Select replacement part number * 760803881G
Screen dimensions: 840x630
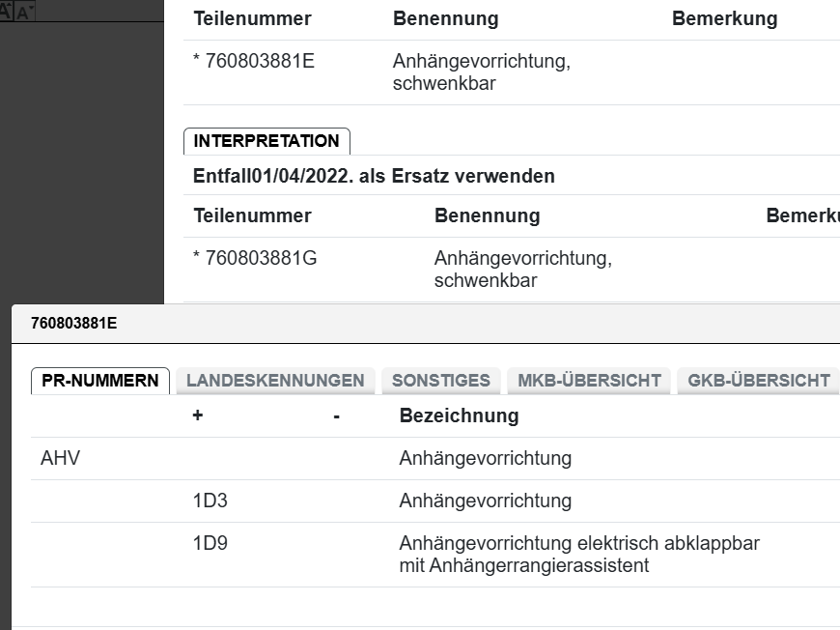[x=255, y=259]
